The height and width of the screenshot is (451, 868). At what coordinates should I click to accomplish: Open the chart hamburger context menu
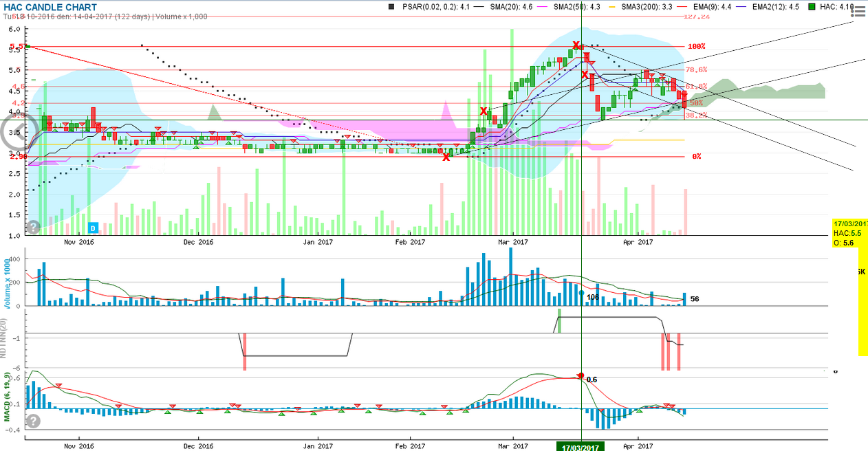click(x=857, y=12)
